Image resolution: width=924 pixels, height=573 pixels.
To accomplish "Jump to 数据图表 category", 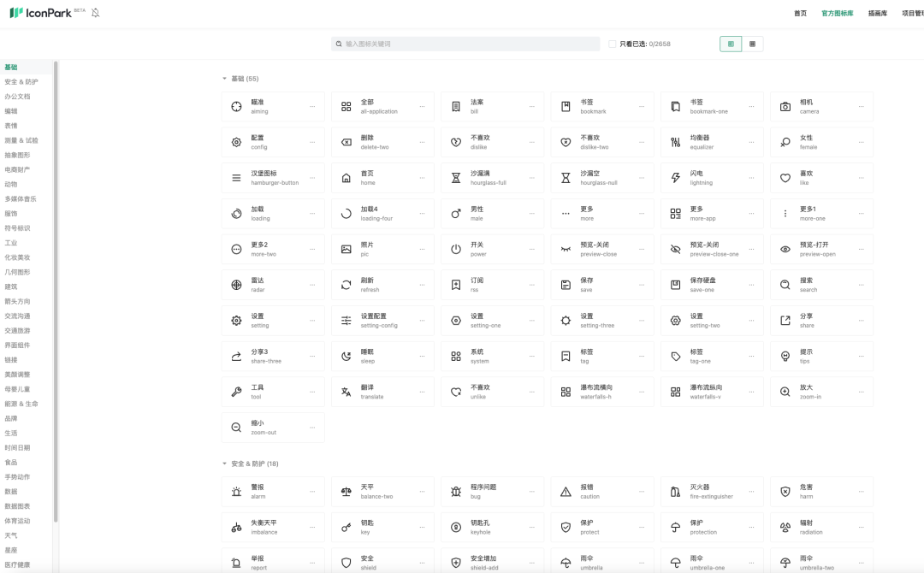I will [17, 506].
